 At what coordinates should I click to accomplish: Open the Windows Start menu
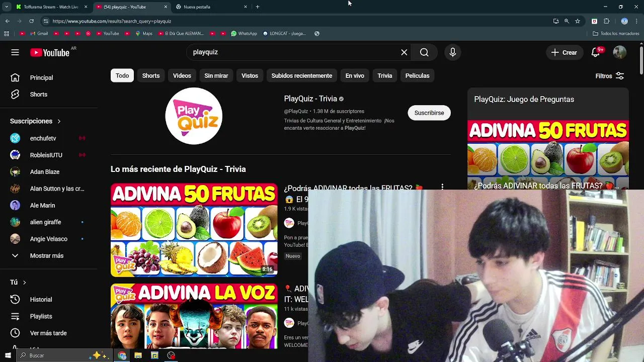8,355
